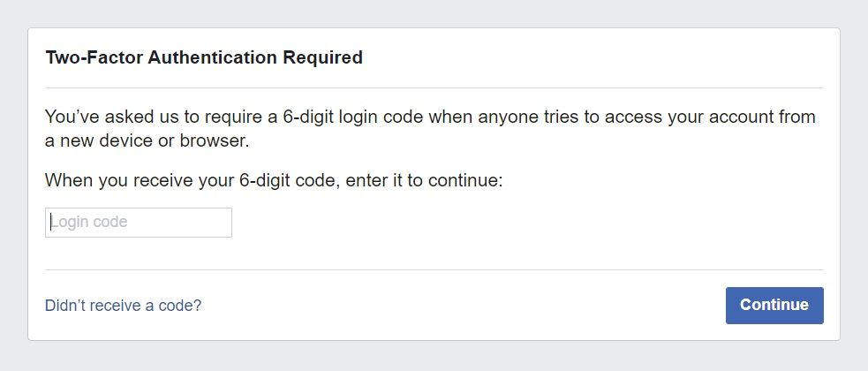Click the Login code input field
The image size is (868, 371).
139,223
